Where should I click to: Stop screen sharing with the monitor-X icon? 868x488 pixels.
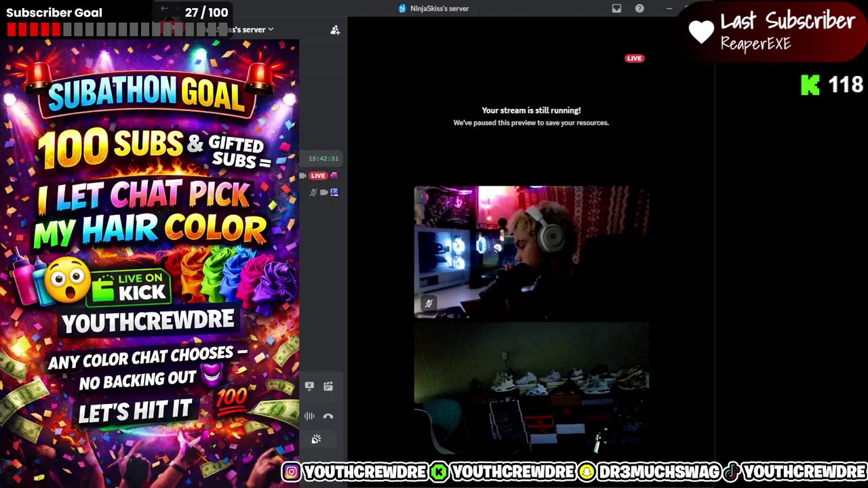click(309, 386)
